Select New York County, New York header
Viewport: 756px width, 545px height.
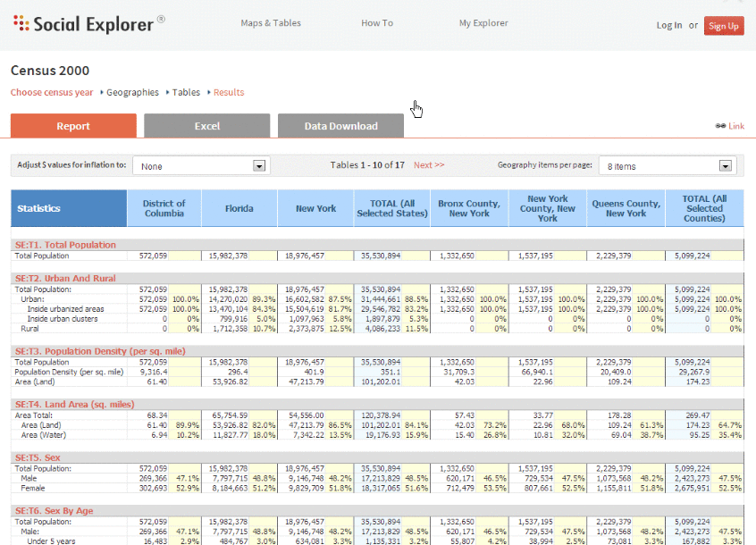[x=548, y=208]
